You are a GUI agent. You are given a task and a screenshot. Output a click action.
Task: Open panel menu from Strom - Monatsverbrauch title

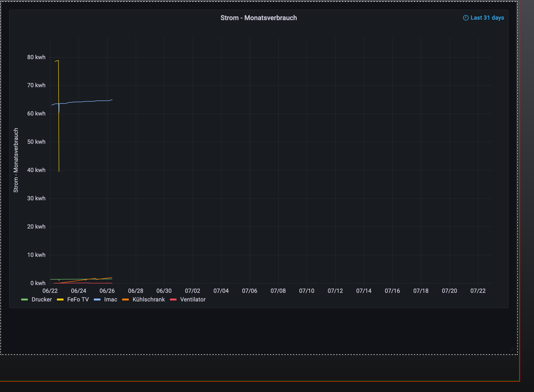click(258, 18)
